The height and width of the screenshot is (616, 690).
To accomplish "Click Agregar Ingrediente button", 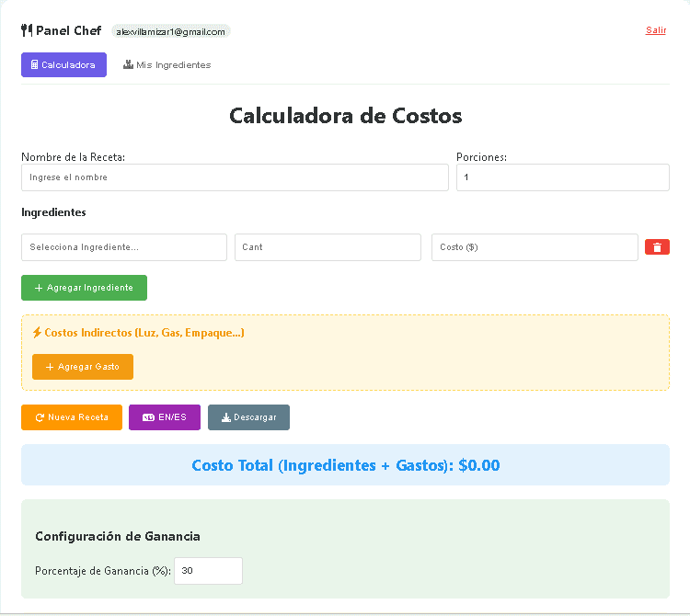I will tap(84, 288).
